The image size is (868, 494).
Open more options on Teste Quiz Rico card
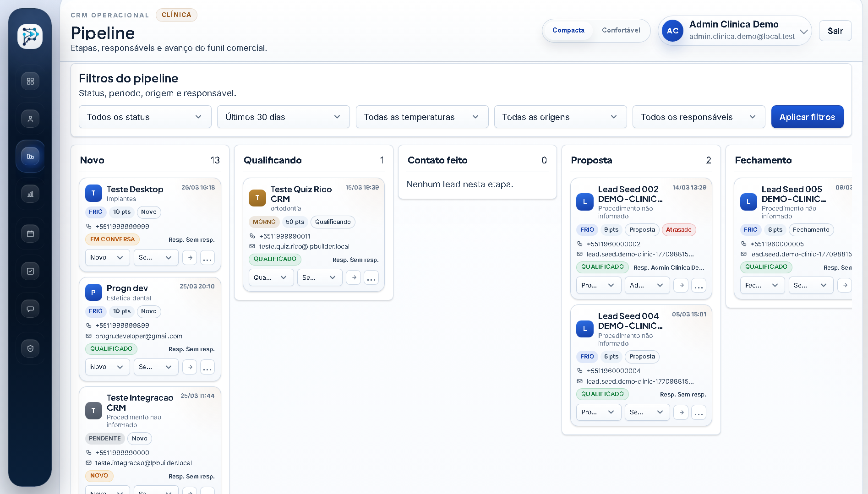pyautogui.click(x=371, y=277)
